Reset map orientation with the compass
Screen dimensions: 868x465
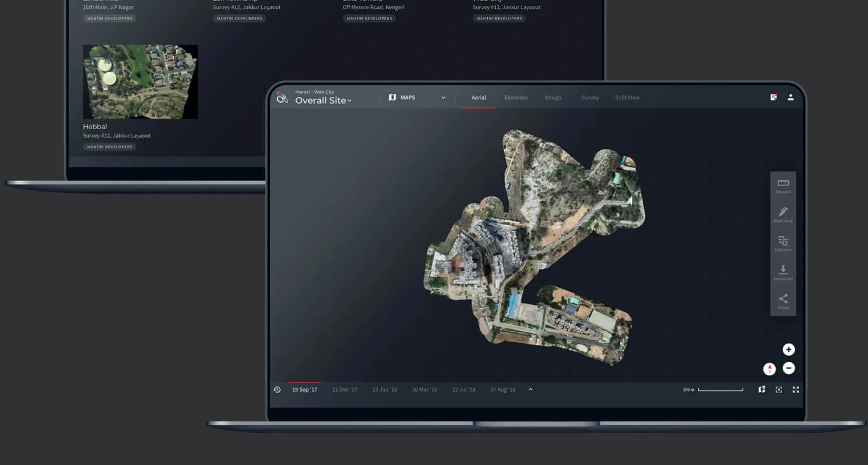point(770,369)
